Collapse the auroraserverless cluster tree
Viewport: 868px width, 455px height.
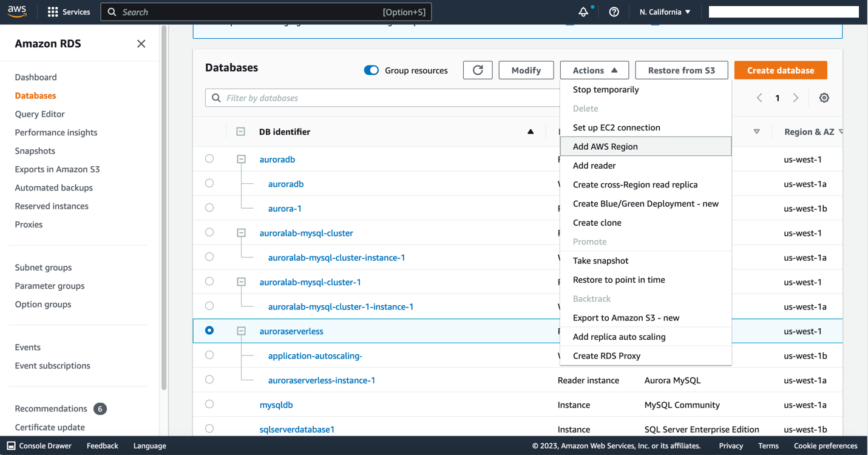click(241, 331)
